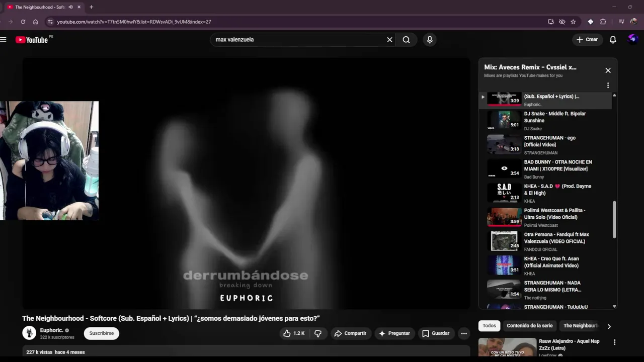This screenshot has height=362, width=644.
Task: Reload the page with the browser refresh icon
Action: click(23, 22)
